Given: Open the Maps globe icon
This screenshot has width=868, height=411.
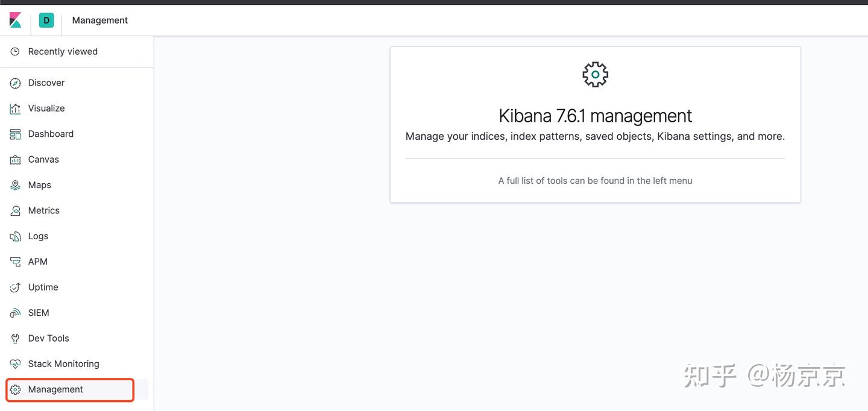Looking at the screenshot, I should (15, 184).
